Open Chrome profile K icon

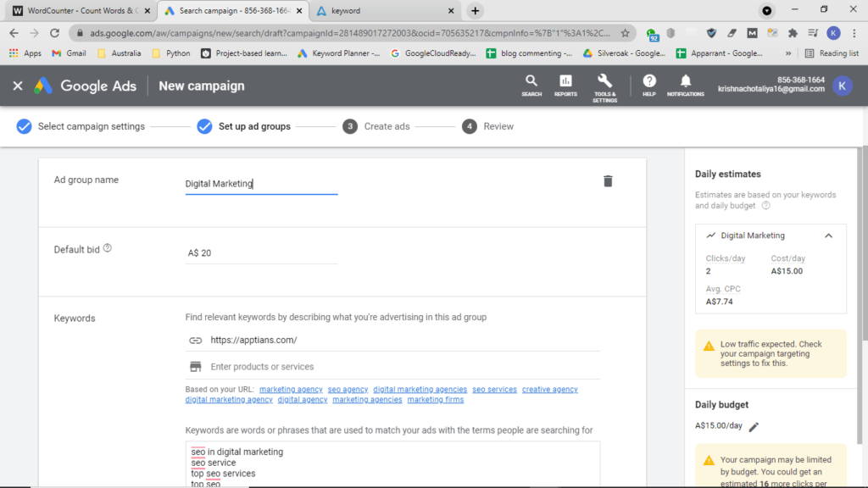point(833,33)
